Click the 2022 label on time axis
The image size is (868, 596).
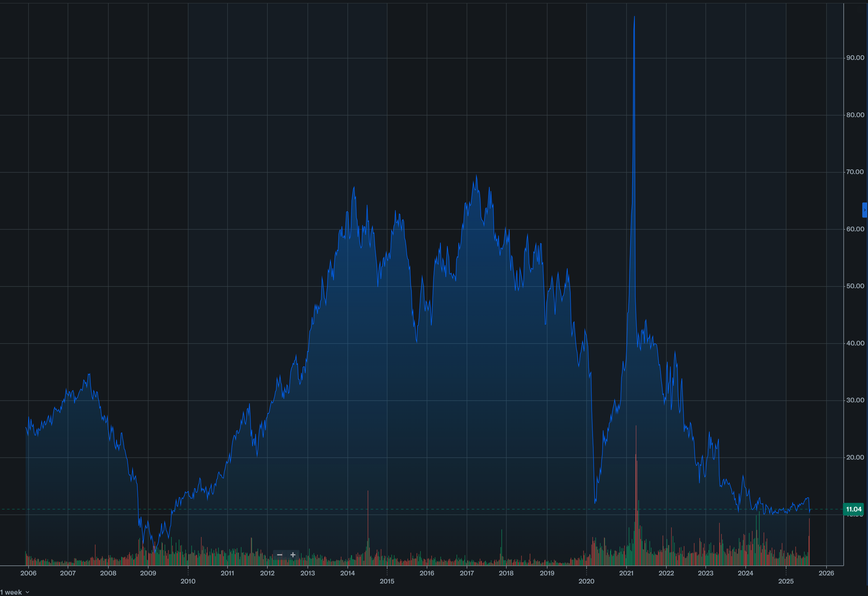pos(666,573)
